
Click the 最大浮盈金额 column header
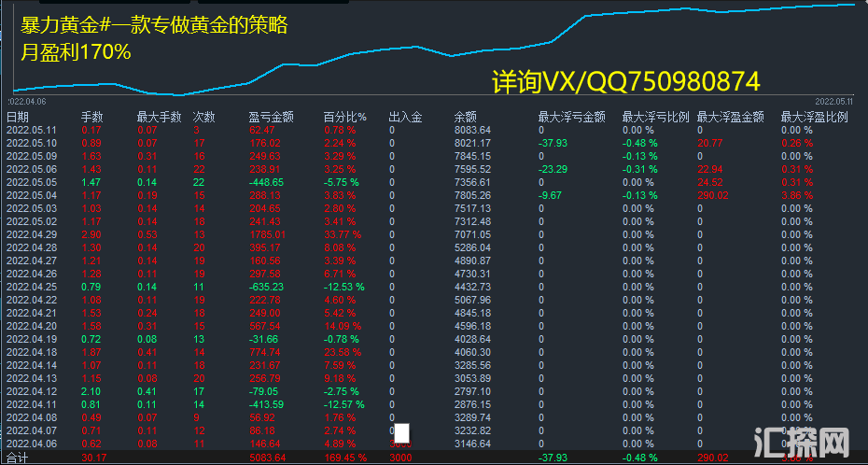(731, 118)
